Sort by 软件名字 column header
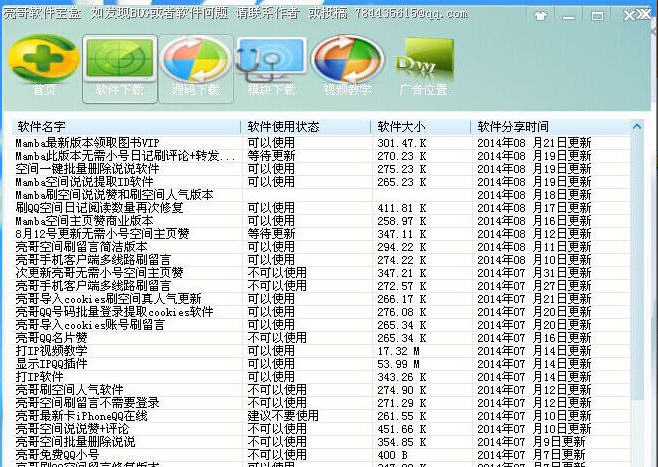 coord(126,127)
